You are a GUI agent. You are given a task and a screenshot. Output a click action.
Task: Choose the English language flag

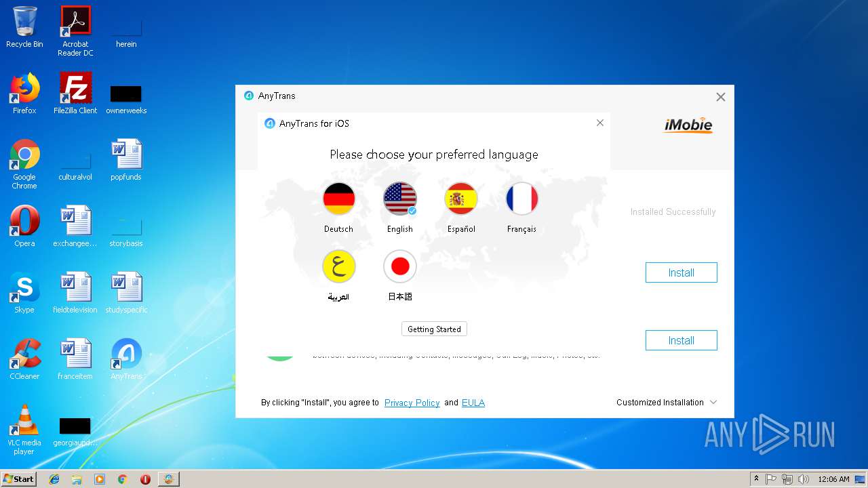[400, 199]
